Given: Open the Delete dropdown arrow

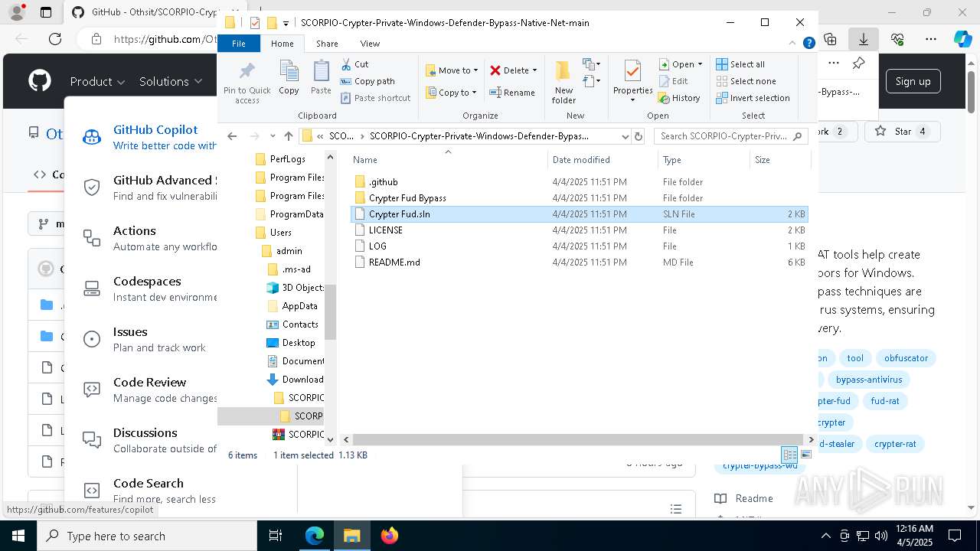Looking at the screenshot, I should 534,70.
